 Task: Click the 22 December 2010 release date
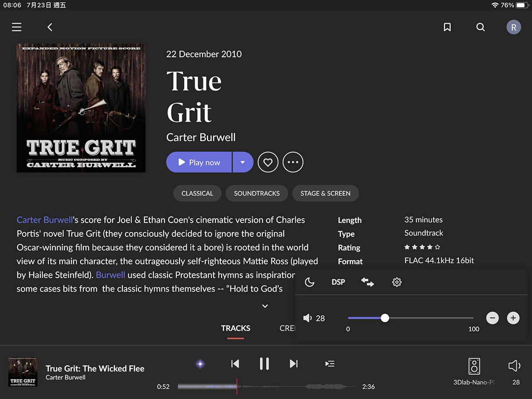(x=204, y=54)
